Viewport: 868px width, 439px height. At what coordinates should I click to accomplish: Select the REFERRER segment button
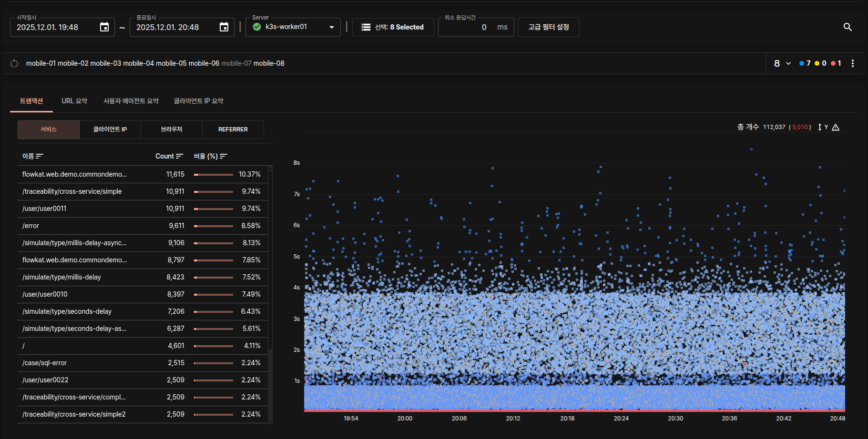coord(233,130)
